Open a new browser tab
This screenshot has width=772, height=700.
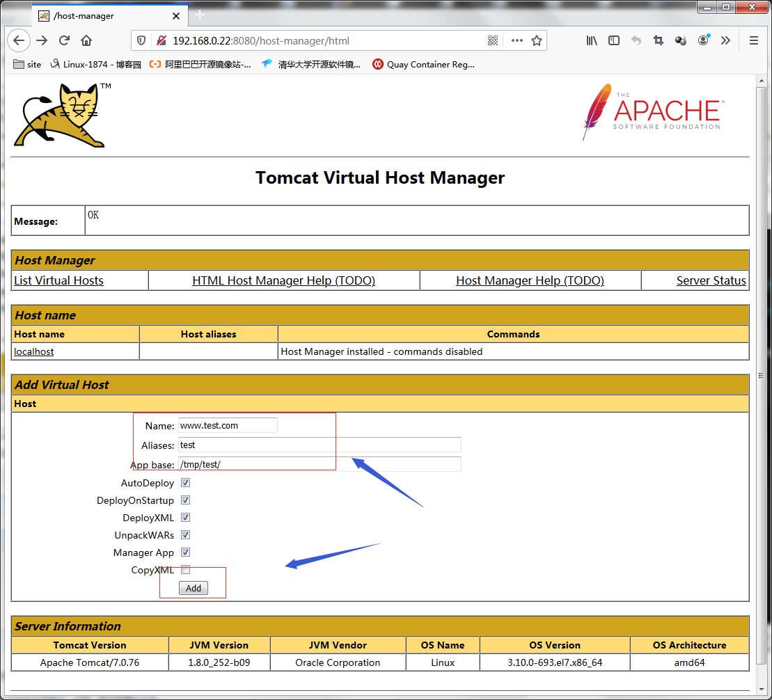pyautogui.click(x=199, y=15)
